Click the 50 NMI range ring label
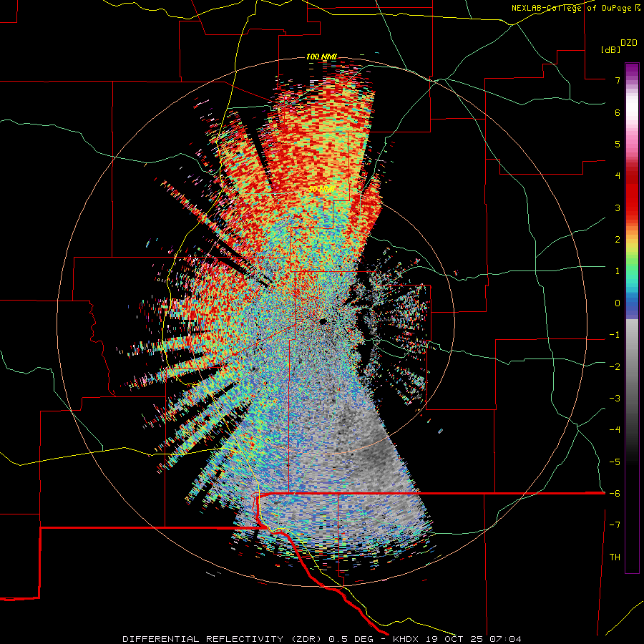The width and height of the screenshot is (644, 644). pos(321,189)
